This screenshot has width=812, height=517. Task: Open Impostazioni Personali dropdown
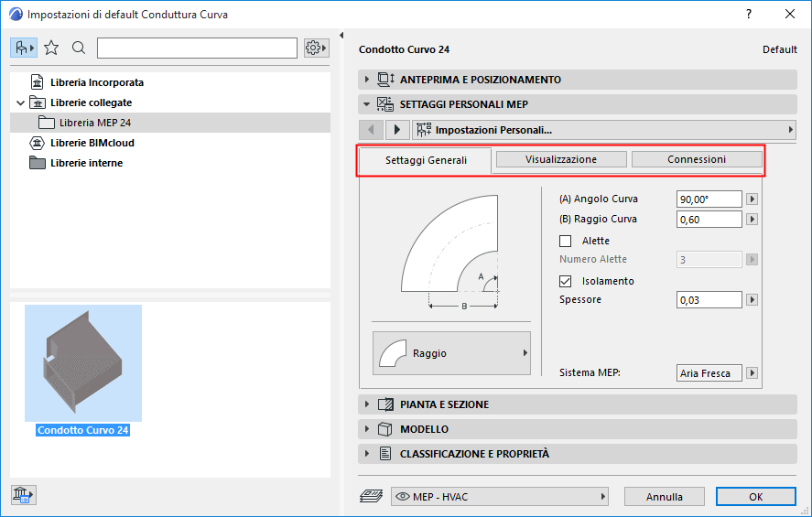[x=604, y=130]
